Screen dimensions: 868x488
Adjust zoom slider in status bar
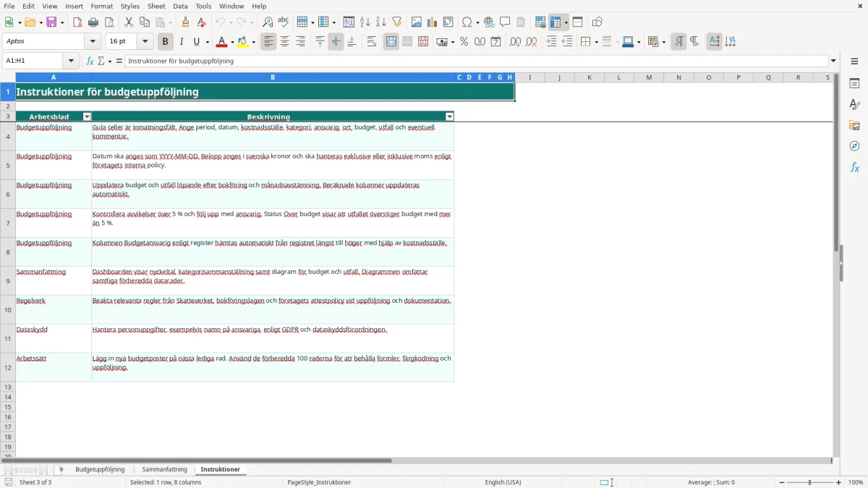(x=810, y=482)
